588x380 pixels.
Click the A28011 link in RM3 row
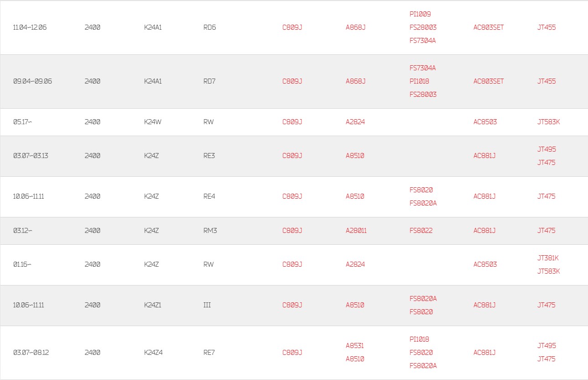(x=356, y=231)
